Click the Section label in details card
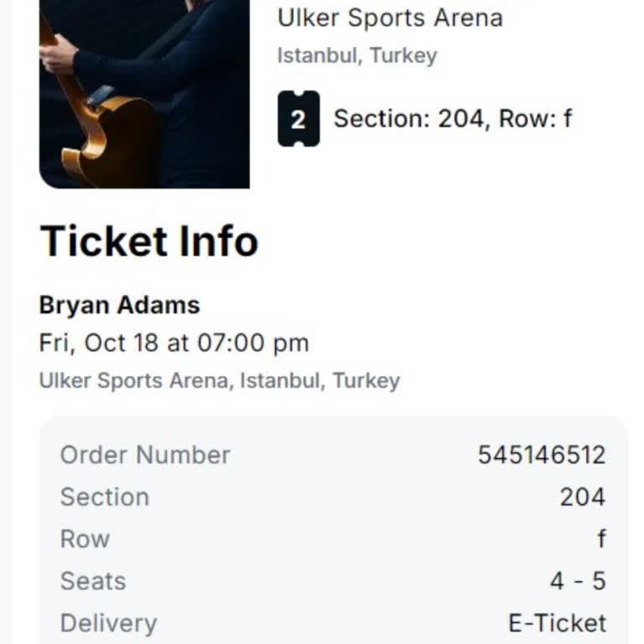This screenshot has width=644, height=644. pos(104,496)
